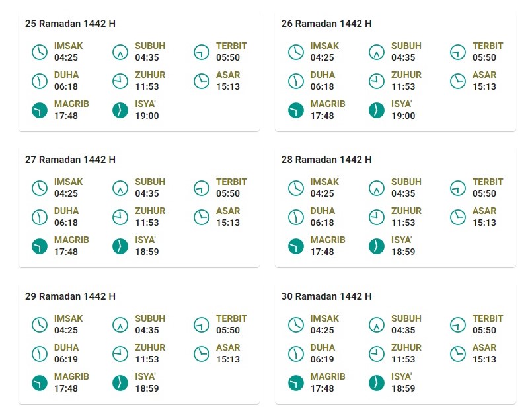This screenshot has height=414, width=532.
Task: Select the 25 Ramadan 1442 H heading
Action: pyautogui.click(x=70, y=24)
